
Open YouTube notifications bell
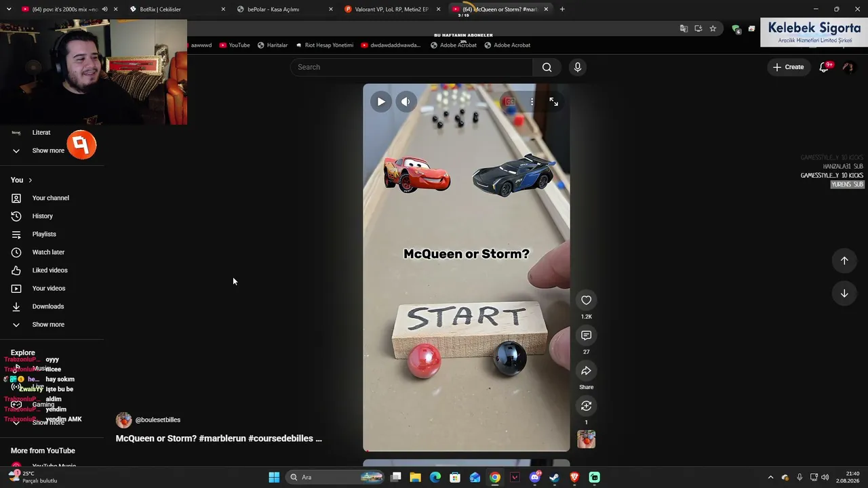825,67
